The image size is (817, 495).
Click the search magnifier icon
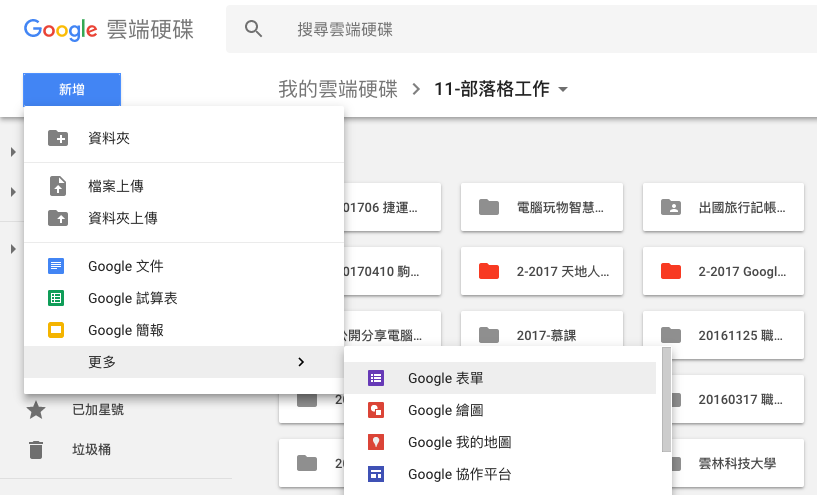point(253,29)
